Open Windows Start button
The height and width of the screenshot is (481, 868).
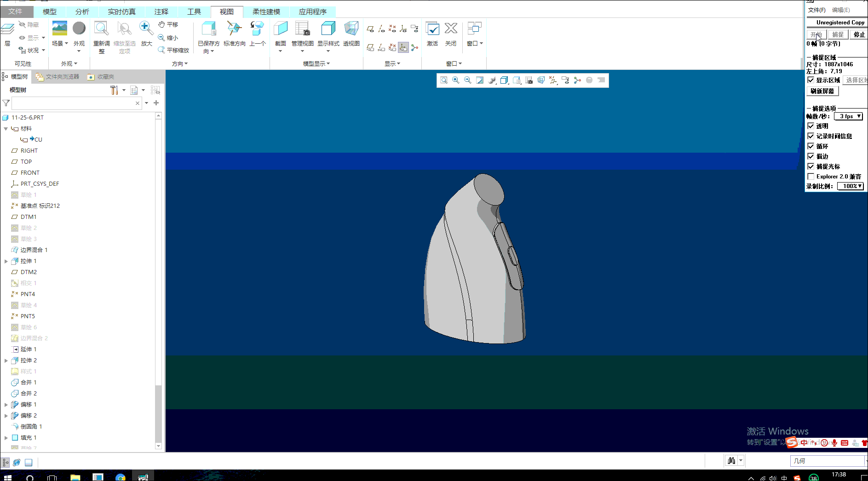[8, 477]
